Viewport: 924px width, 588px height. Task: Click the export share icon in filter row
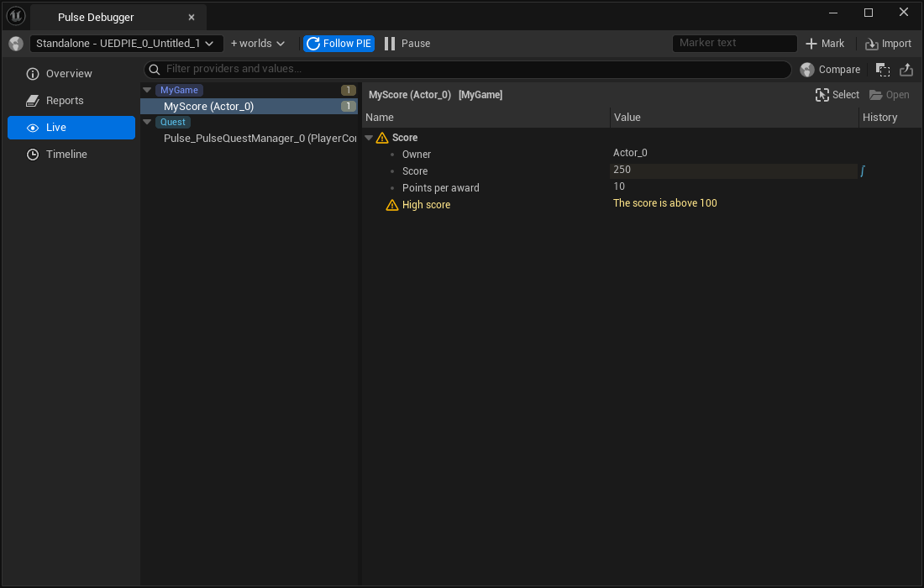click(906, 70)
